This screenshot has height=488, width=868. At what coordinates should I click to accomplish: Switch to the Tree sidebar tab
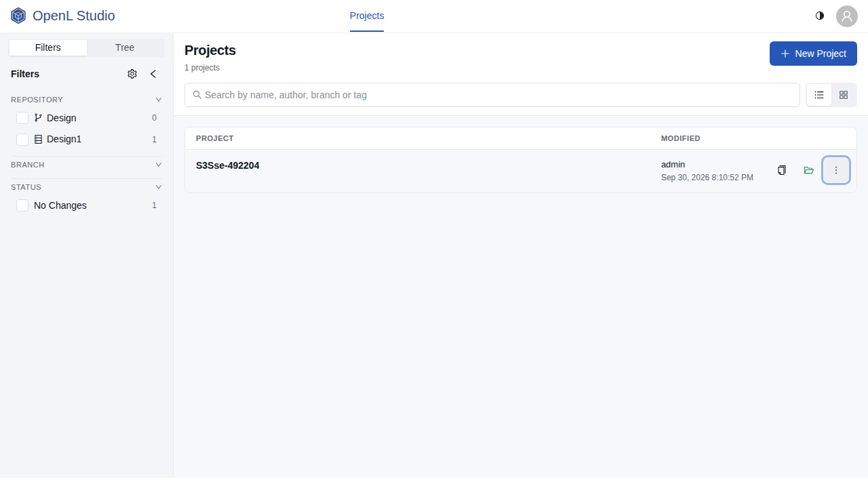click(x=125, y=47)
